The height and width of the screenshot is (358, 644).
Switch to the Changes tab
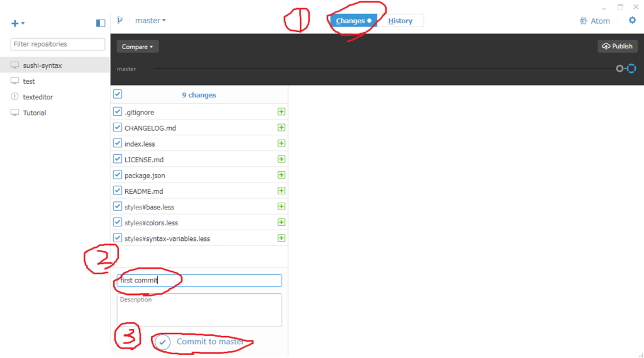353,21
